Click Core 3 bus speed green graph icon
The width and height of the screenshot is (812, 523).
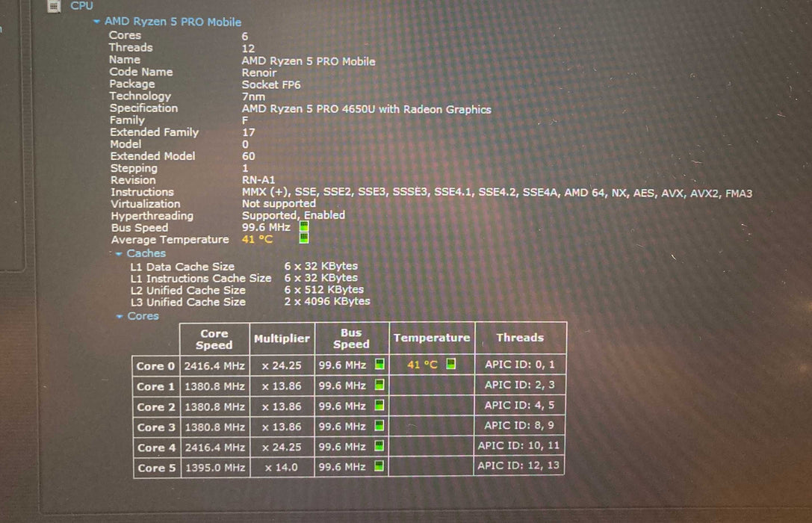click(379, 426)
